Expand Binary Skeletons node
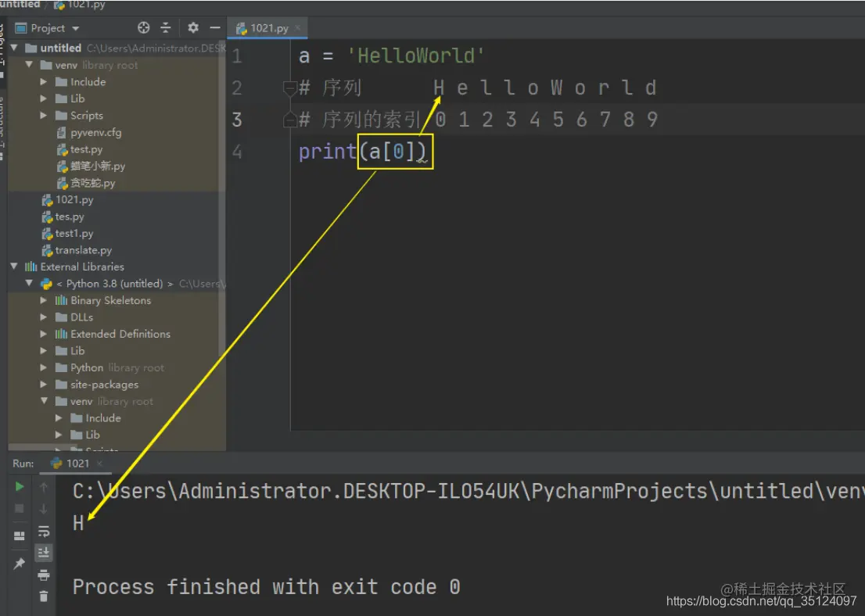Screen dimensions: 865x616 pos(44,300)
